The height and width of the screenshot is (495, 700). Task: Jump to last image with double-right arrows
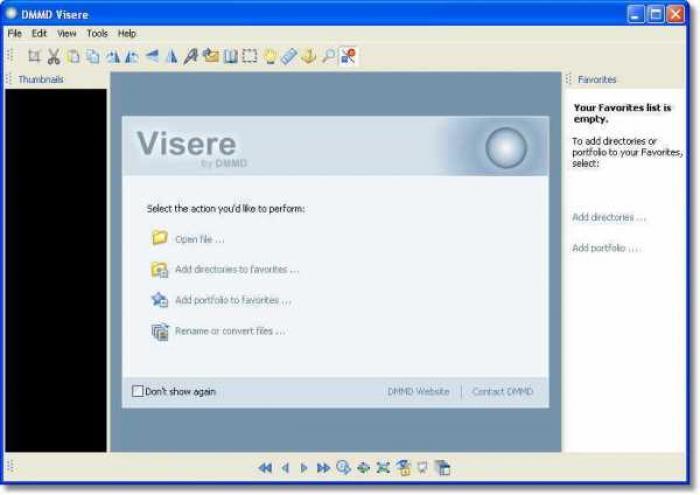(x=323, y=468)
